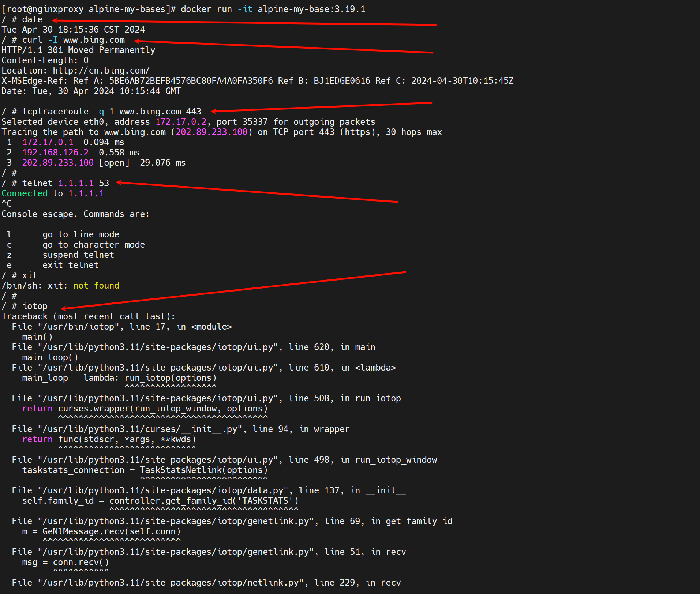This screenshot has height=594, width=700.
Task: Click the 'curl -I www.bing.com' command
Action: click(73, 40)
